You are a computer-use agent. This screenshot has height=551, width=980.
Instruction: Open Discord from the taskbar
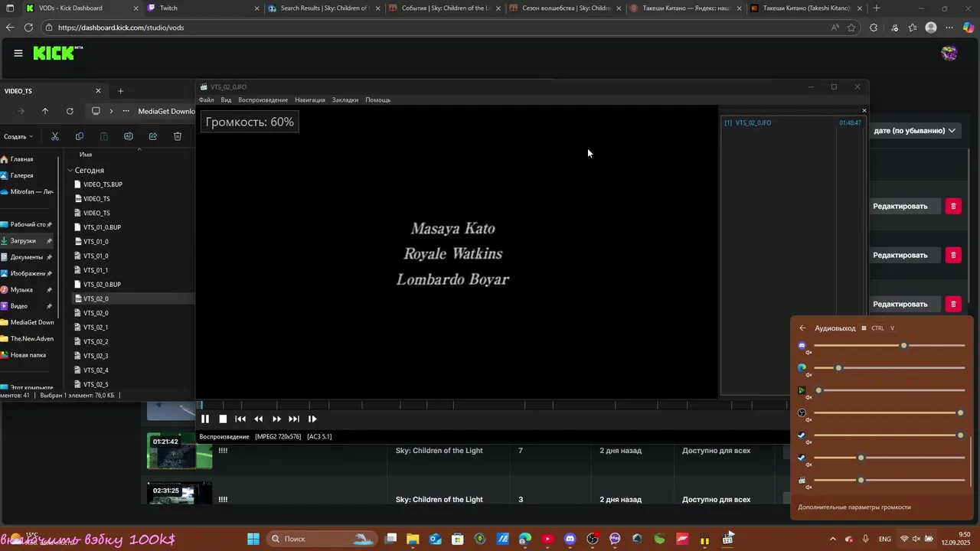tap(570, 539)
